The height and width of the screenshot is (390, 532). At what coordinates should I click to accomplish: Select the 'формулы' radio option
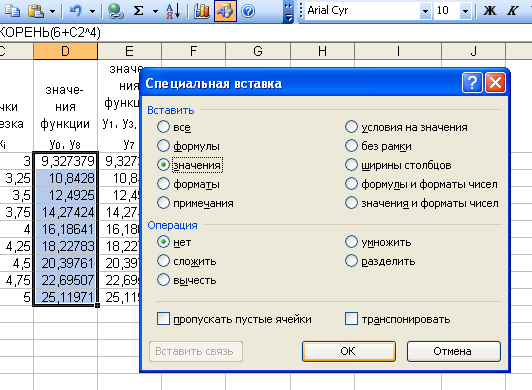[x=163, y=146]
